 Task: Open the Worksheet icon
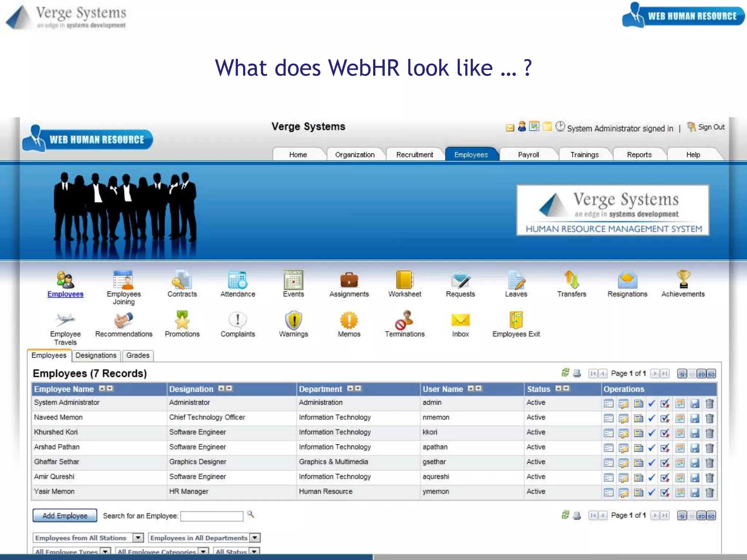405,280
